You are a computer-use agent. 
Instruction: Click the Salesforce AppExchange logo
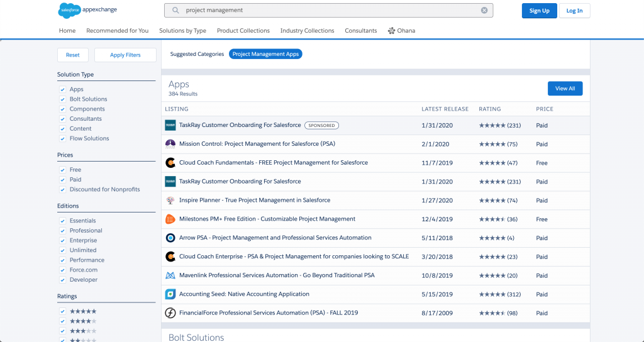coord(87,10)
